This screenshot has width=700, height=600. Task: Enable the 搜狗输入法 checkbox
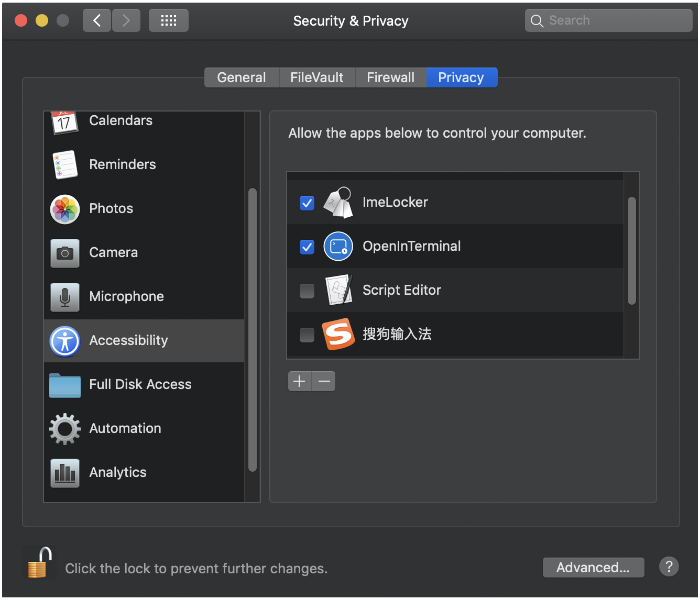[307, 335]
